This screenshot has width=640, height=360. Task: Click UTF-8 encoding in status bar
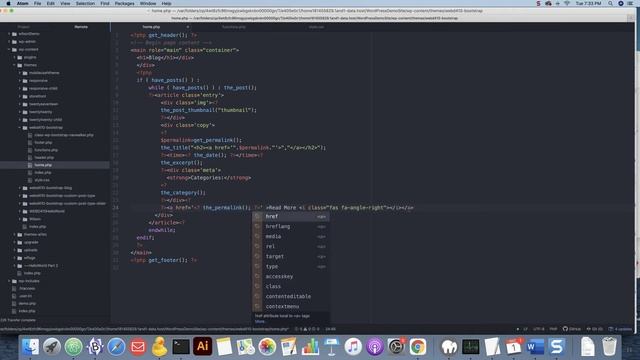539,329
